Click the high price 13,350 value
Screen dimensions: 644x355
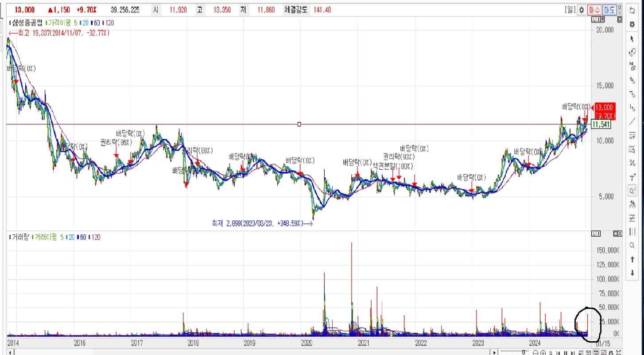(x=222, y=10)
